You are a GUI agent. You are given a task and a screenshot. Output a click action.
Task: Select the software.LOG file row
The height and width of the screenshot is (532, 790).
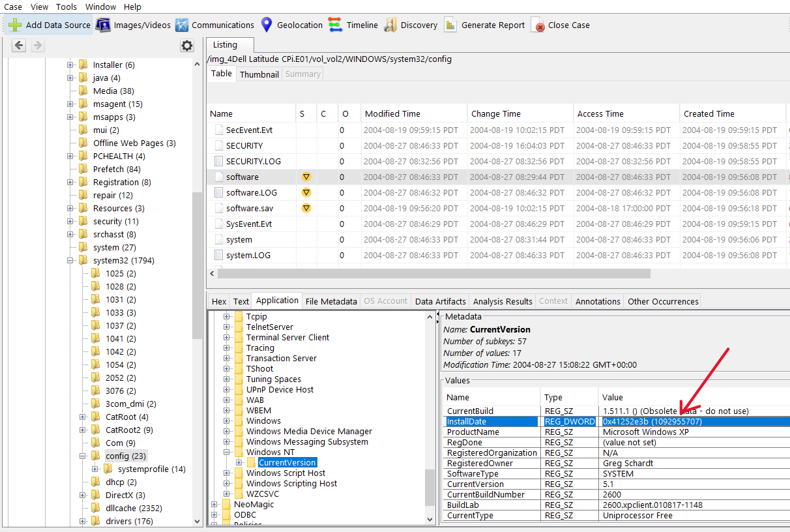[252, 192]
